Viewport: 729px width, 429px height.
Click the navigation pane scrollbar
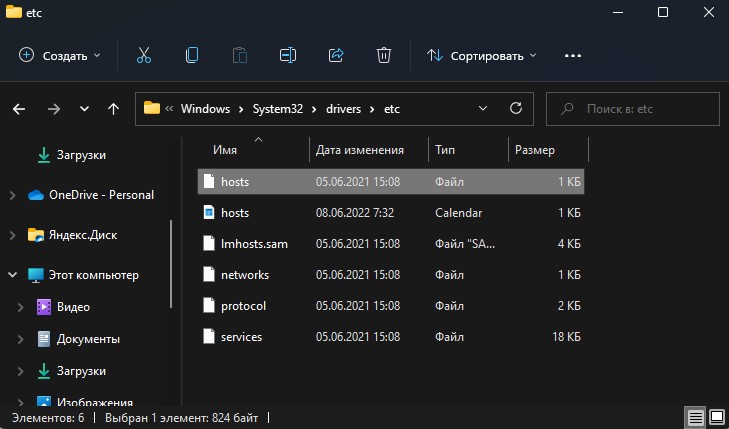pos(171,264)
